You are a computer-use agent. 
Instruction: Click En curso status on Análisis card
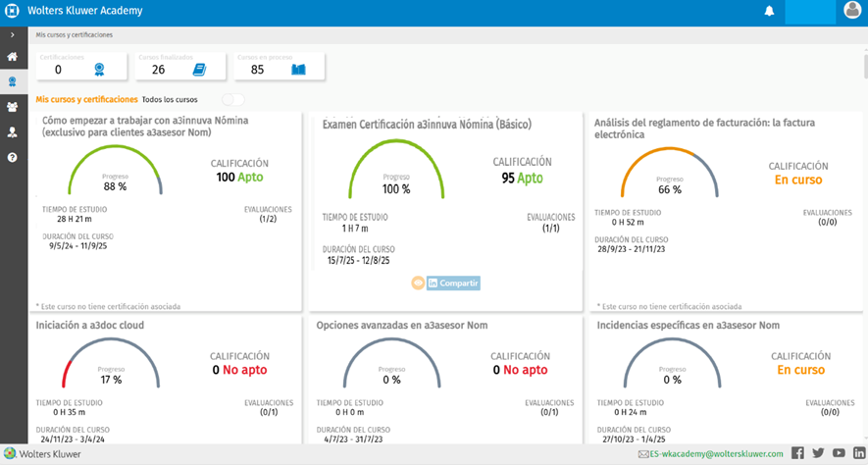point(798,180)
